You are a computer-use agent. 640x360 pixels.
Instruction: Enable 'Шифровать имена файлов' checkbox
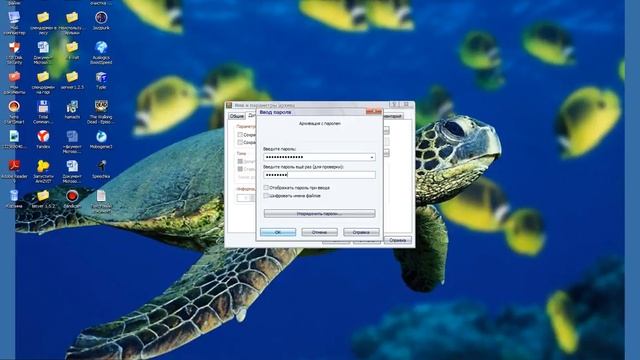(266, 196)
